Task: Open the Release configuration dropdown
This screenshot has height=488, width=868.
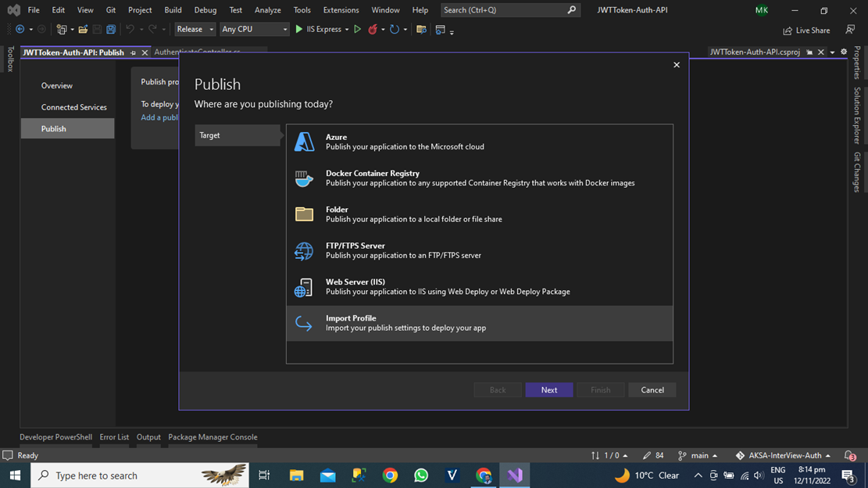Action: coord(194,29)
